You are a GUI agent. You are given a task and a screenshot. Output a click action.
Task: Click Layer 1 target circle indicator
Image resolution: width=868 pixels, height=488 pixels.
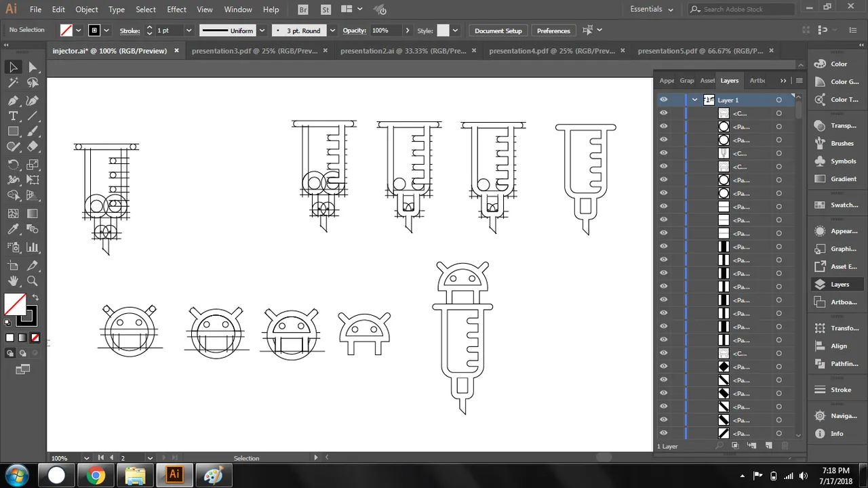click(779, 100)
